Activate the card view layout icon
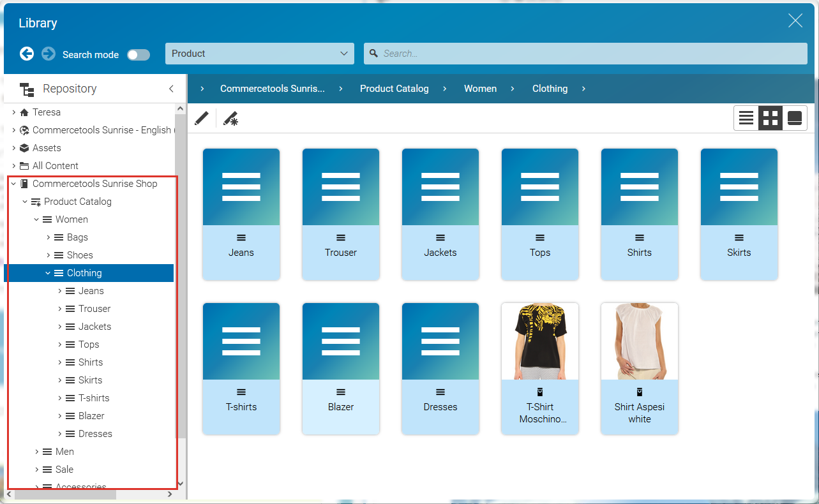Image resolution: width=819 pixels, height=504 pixels. tap(793, 117)
